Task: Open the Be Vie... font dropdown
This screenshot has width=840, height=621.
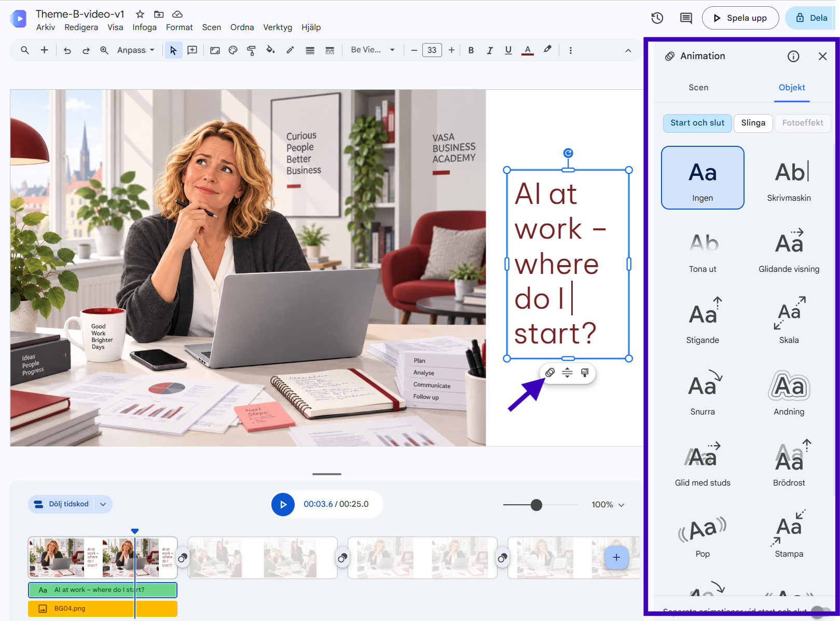Action: pos(373,50)
